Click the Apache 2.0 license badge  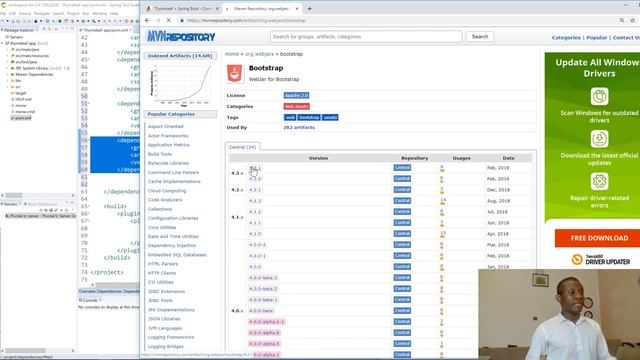pyautogui.click(x=296, y=96)
